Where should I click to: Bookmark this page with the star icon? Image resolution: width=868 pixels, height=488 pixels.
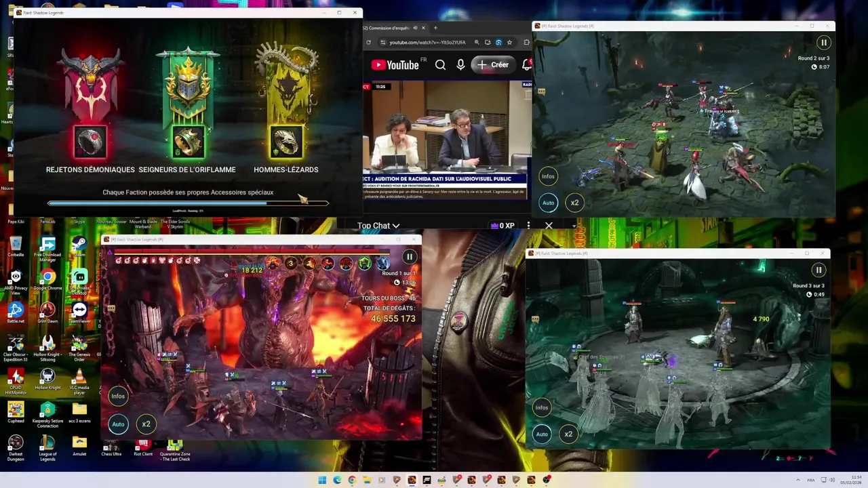tap(509, 42)
